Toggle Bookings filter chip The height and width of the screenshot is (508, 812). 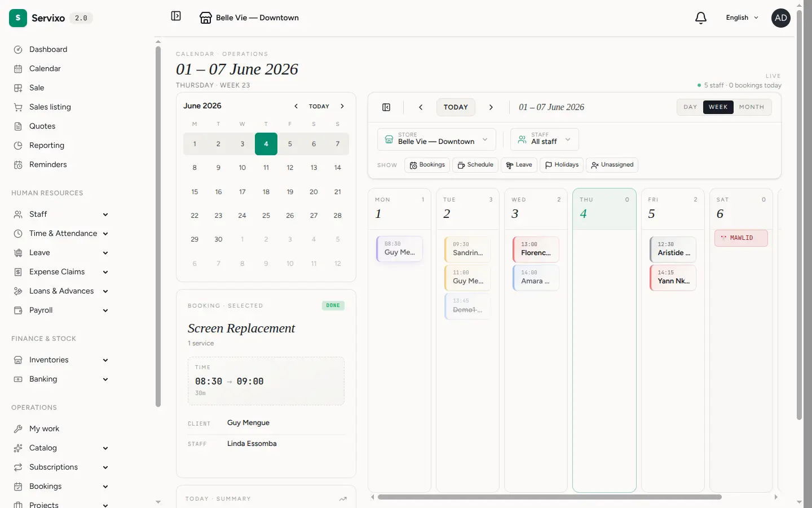click(x=427, y=165)
